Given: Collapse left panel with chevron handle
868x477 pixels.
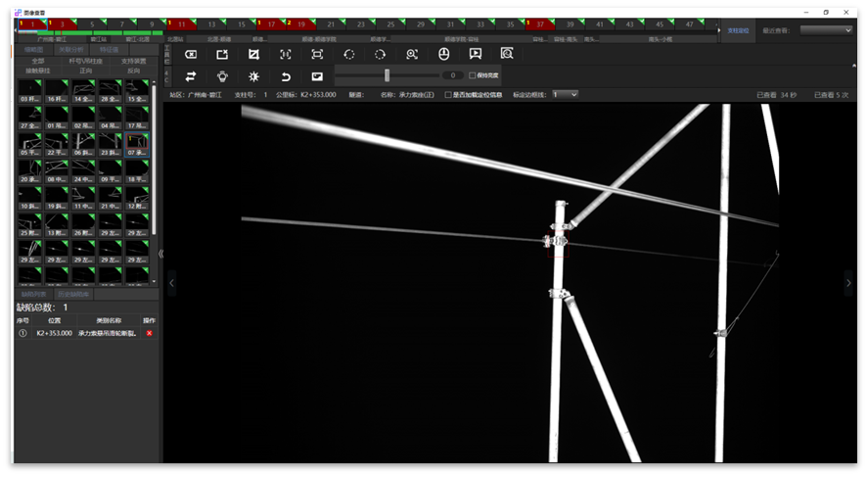Looking at the screenshot, I should coord(160,254).
